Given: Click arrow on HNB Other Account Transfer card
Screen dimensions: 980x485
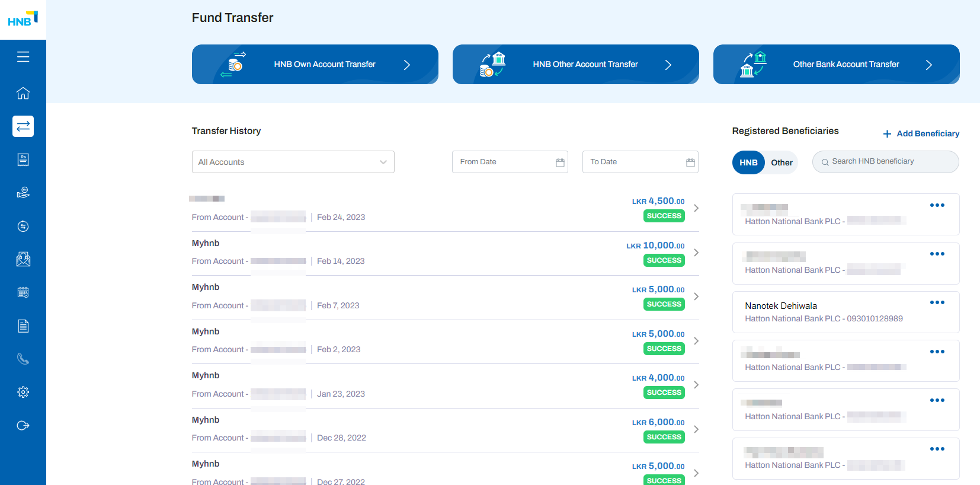Looking at the screenshot, I should pos(668,65).
